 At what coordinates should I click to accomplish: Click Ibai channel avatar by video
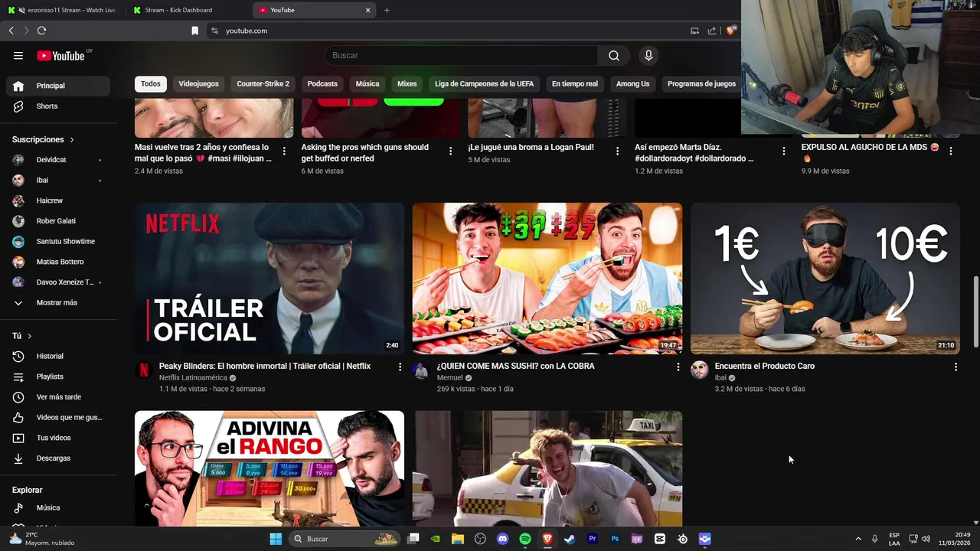(699, 370)
